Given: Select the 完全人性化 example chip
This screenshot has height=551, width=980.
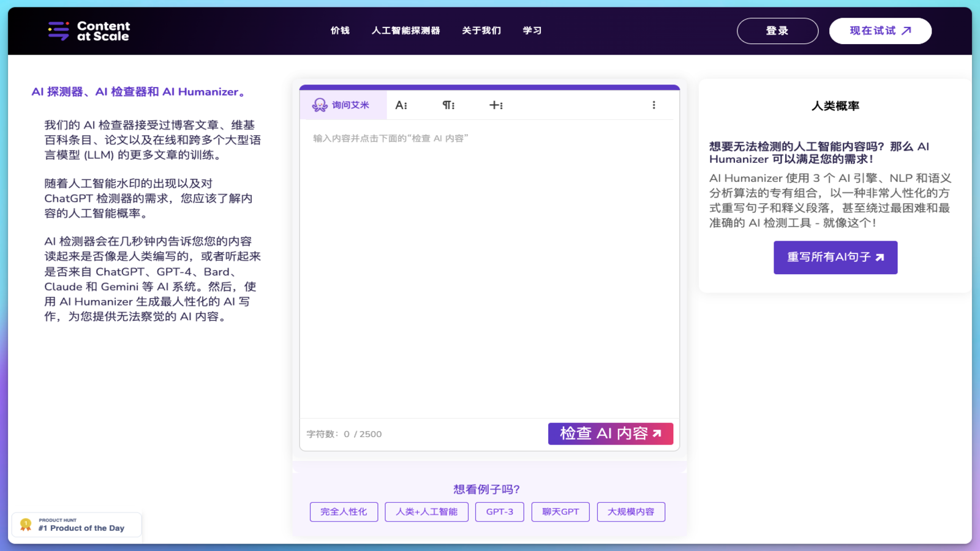Looking at the screenshot, I should point(344,512).
